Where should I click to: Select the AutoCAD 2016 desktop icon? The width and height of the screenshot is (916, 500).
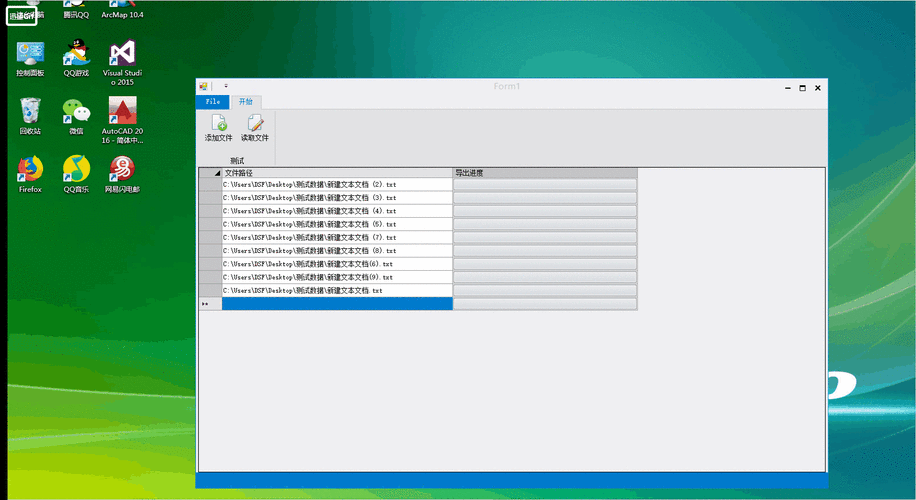pos(122,120)
